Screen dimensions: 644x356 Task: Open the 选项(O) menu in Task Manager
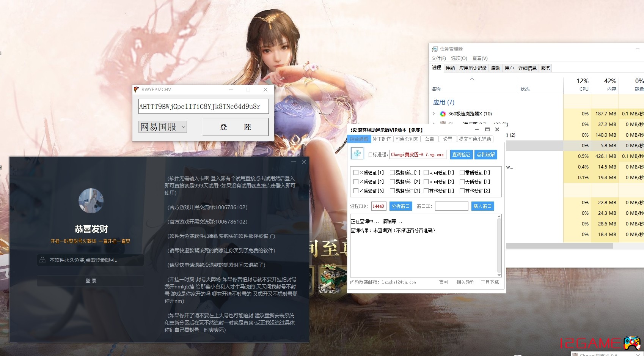point(459,58)
